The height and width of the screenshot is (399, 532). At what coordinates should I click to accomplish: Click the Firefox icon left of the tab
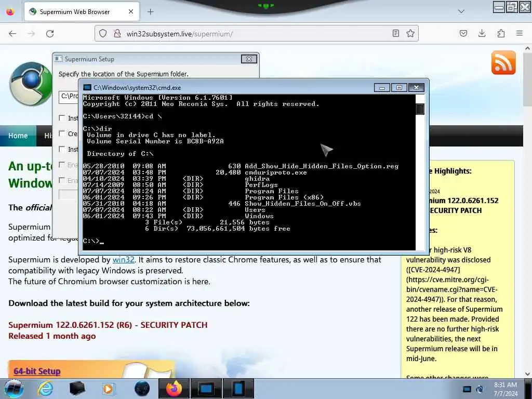[10, 12]
